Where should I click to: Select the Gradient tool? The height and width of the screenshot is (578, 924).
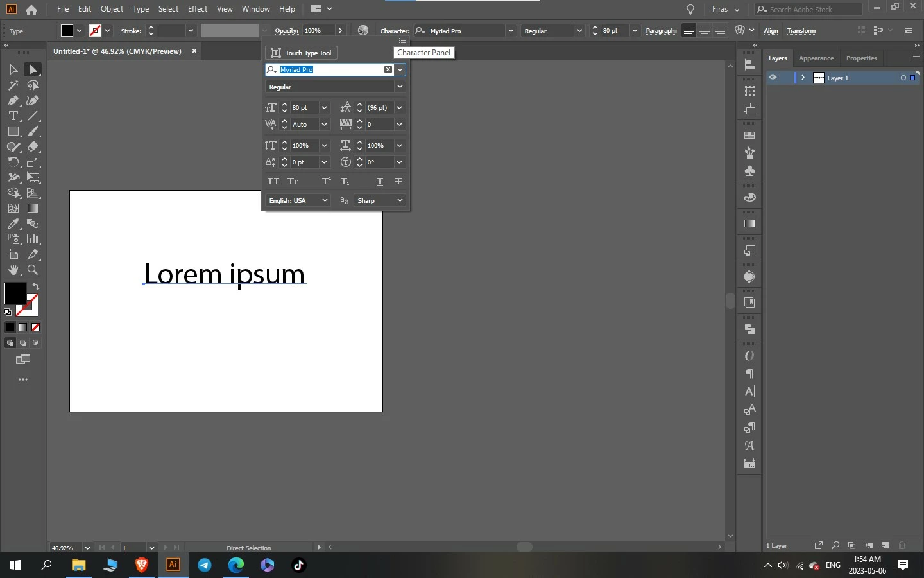coord(33,208)
